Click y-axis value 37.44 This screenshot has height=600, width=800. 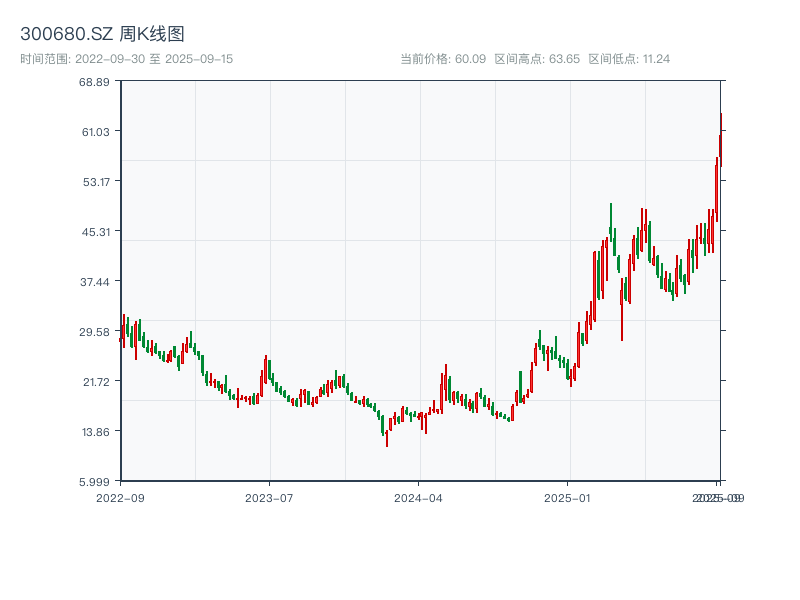tap(95, 282)
